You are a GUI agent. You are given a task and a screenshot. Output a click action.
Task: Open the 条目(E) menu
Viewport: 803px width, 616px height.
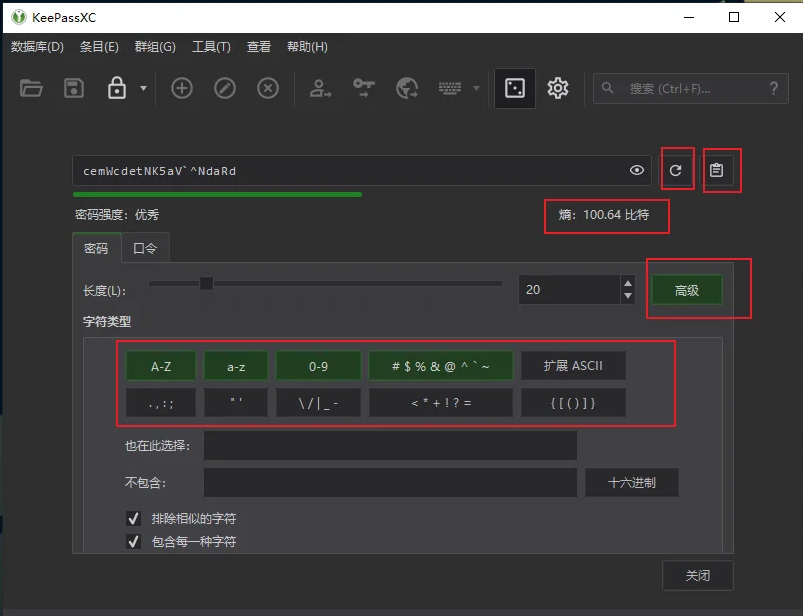99,47
